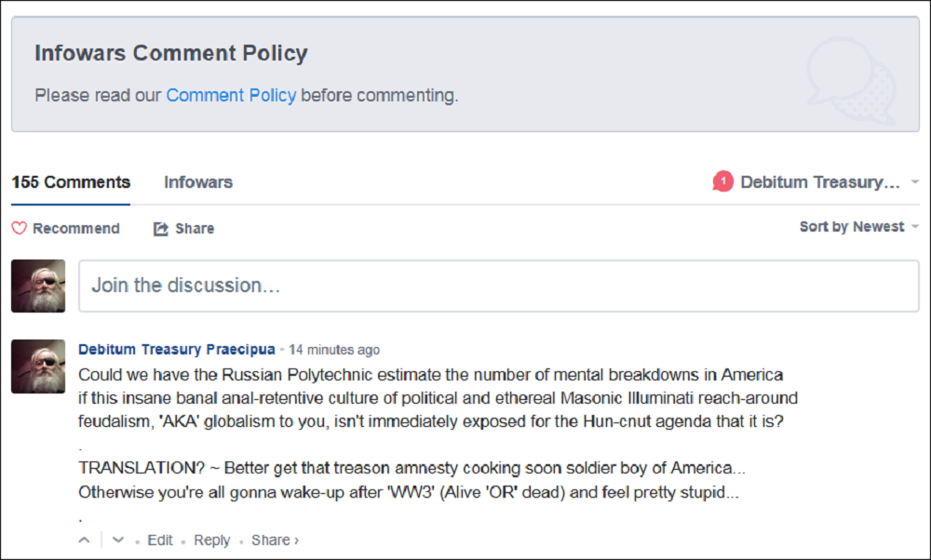Expand the comment's Share options
931x560 pixels.
pos(275,540)
